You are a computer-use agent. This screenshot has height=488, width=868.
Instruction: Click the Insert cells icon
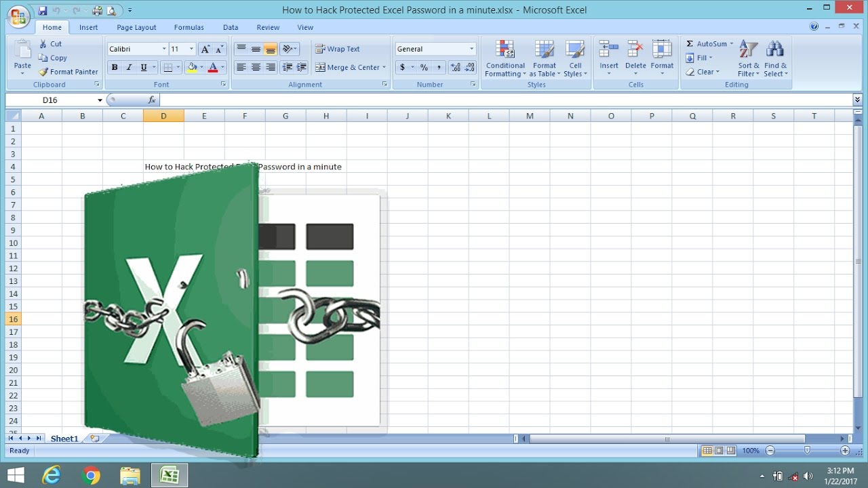pyautogui.click(x=609, y=49)
